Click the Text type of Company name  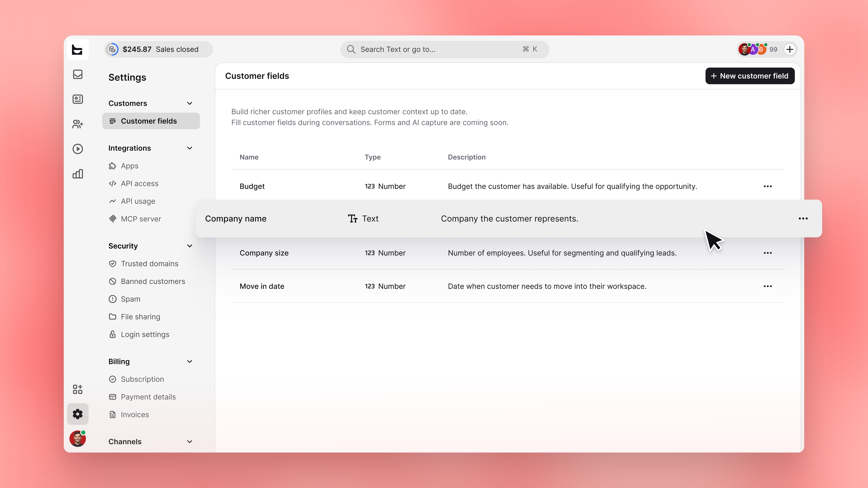(363, 219)
